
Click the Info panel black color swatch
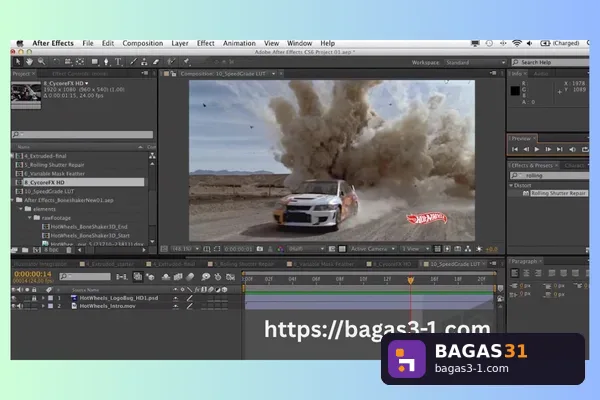click(x=515, y=90)
